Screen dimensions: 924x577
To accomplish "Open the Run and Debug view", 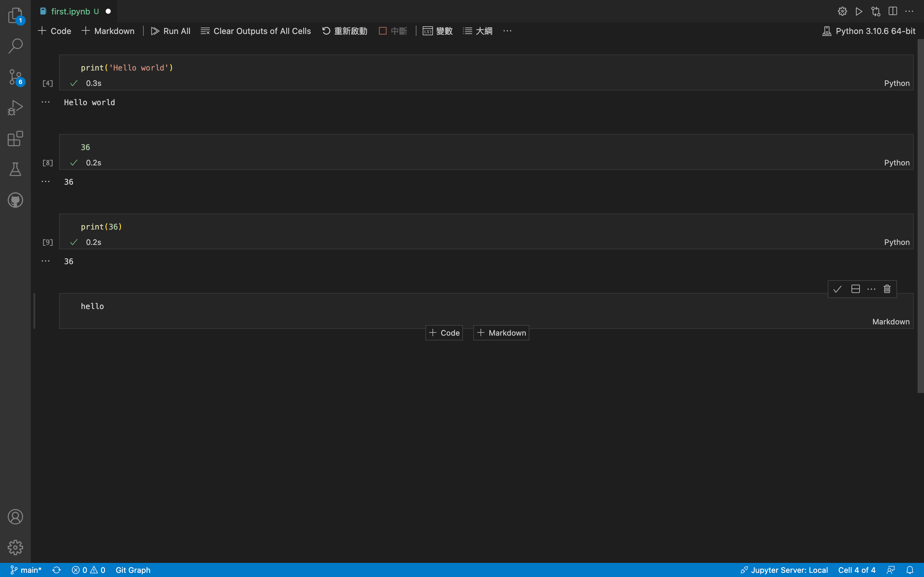I will point(15,108).
